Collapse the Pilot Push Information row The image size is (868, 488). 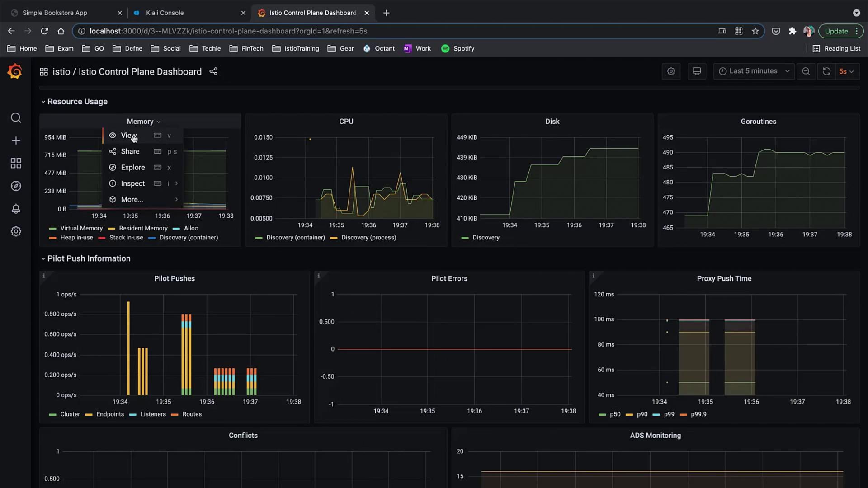(x=88, y=258)
